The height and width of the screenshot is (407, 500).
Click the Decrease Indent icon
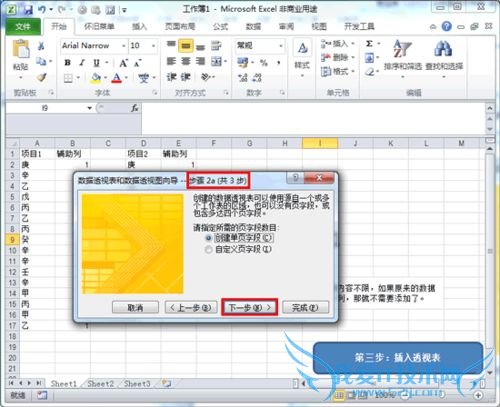click(x=171, y=77)
